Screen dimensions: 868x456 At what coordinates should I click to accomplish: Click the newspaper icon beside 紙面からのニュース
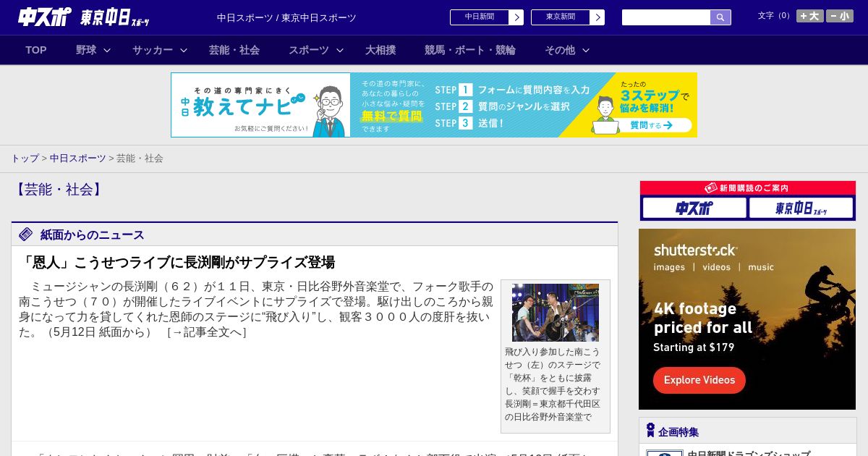click(26, 235)
